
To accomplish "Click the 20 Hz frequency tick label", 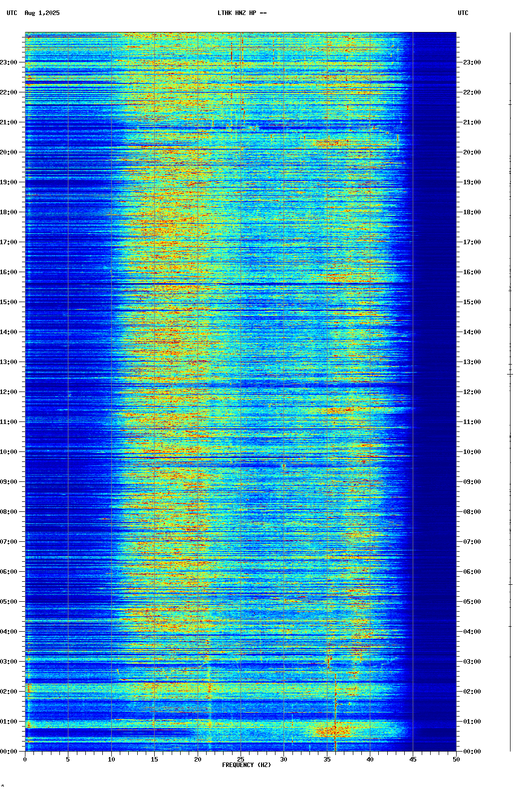I will 198,760.
